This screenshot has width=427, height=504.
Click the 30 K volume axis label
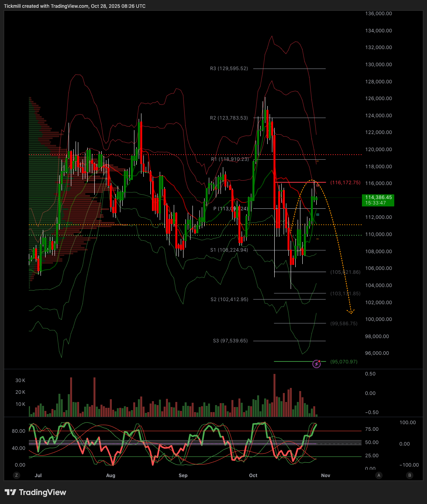20,380
